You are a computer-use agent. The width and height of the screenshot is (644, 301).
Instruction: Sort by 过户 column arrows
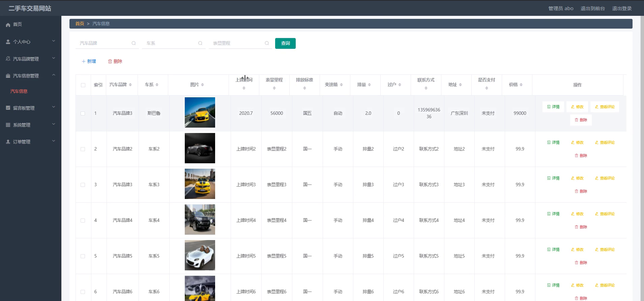point(400,85)
